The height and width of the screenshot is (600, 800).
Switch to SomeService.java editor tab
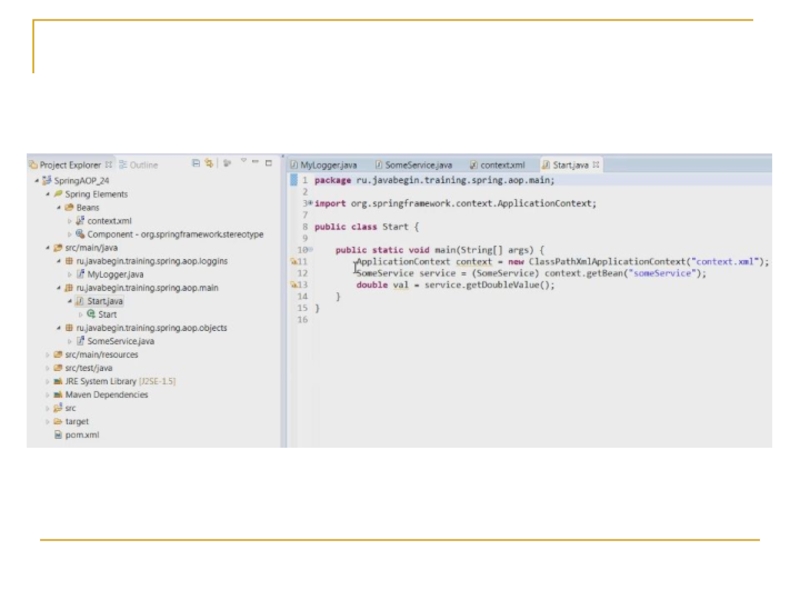(413, 165)
